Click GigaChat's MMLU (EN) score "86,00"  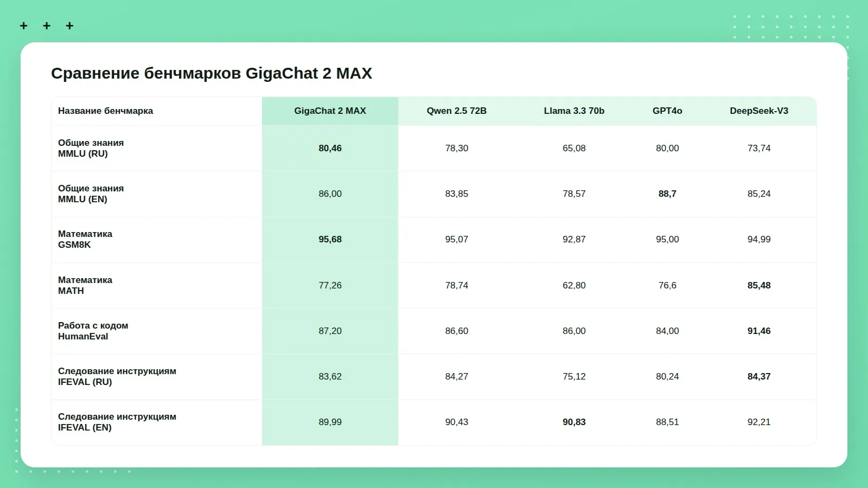(x=330, y=194)
